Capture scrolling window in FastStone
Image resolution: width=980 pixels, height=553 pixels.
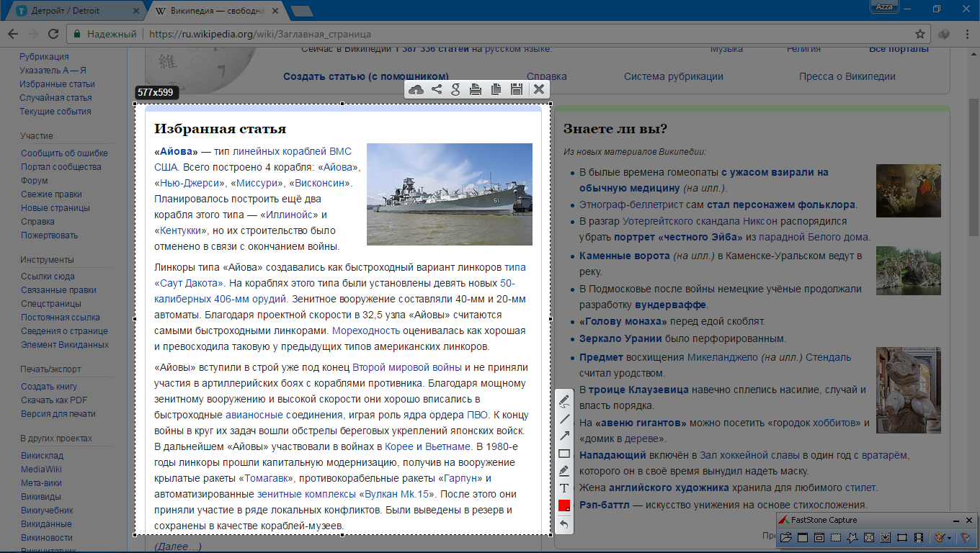(886, 537)
